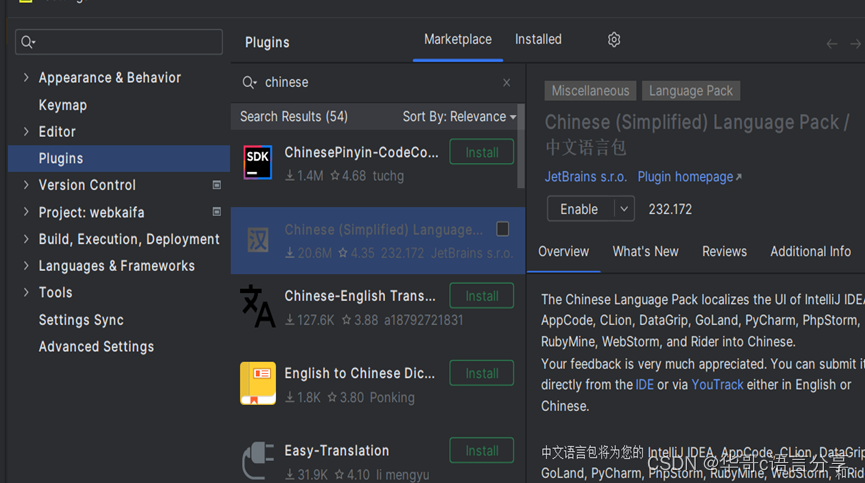Click Version Control project-level settings icon
Screen dimensions: 865x483
[217, 185]
